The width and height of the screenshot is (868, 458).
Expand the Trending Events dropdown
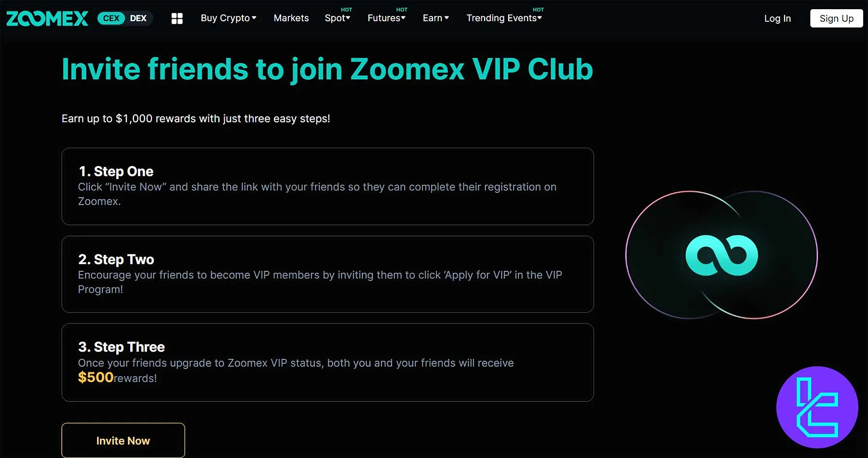click(504, 18)
